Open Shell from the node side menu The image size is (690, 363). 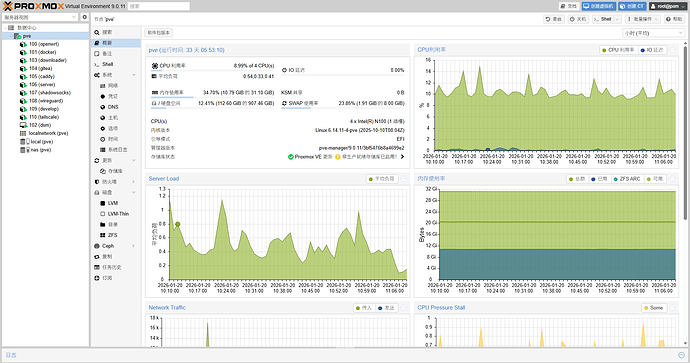coord(116,64)
